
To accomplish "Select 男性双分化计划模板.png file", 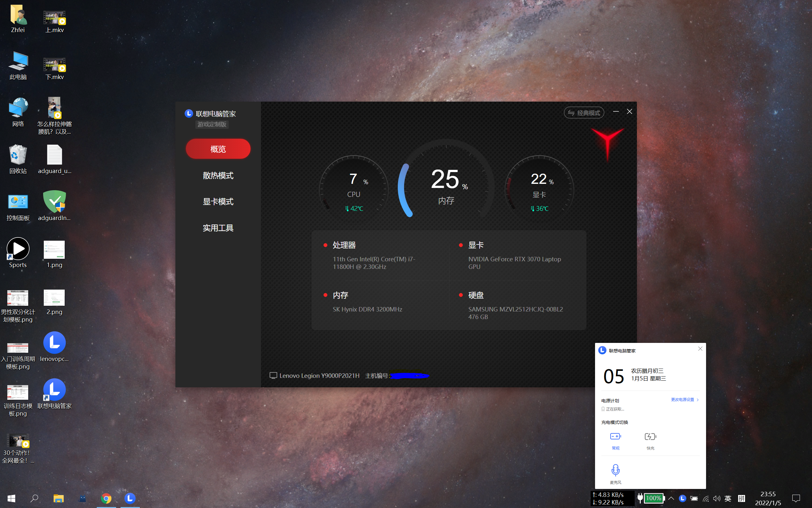I will coord(18,306).
